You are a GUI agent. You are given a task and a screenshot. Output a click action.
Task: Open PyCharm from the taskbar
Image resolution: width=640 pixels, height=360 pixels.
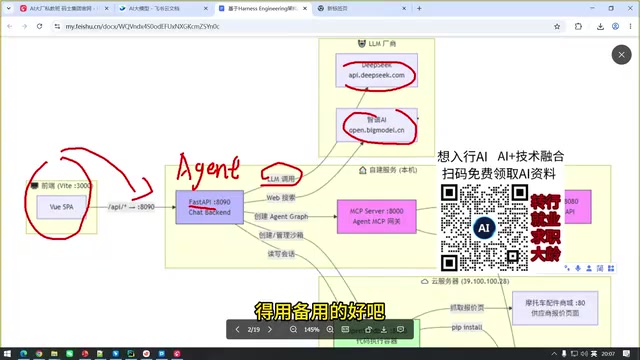click(131, 353)
